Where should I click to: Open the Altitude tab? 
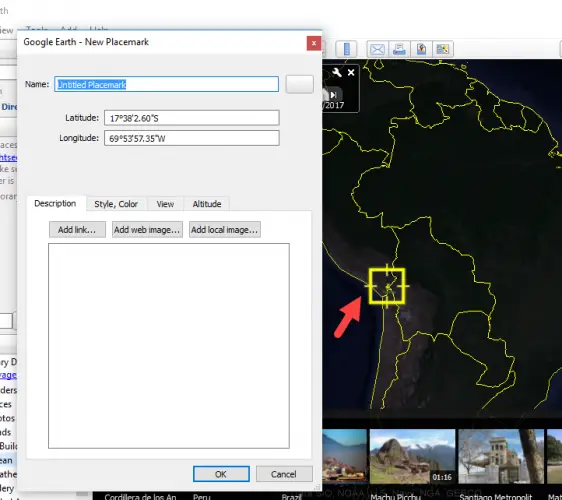tap(207, 204)
